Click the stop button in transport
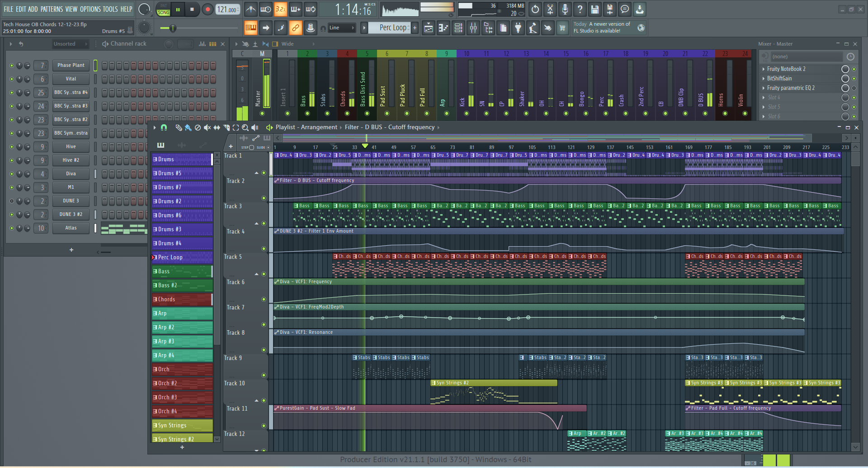868x468 pixels. (x=192, y=9)
